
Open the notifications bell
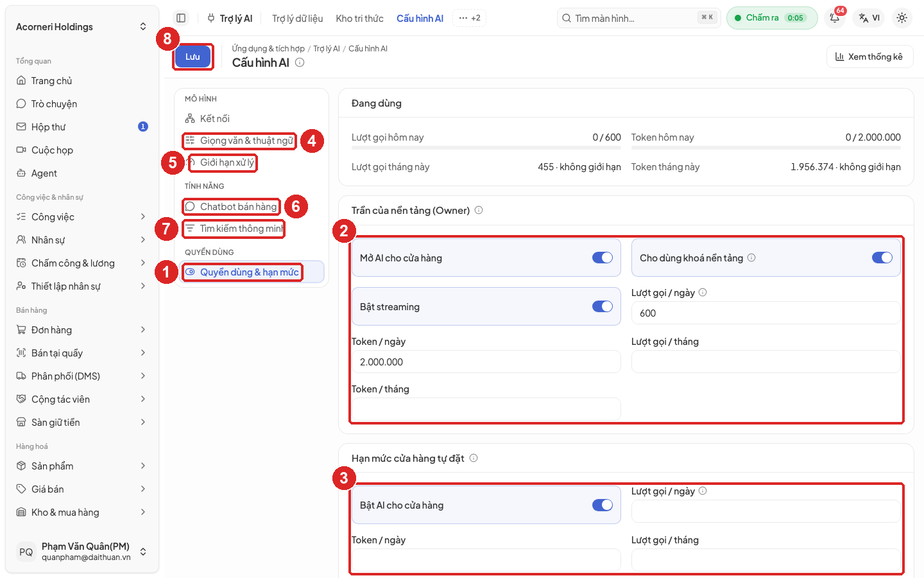coord(835,18)
